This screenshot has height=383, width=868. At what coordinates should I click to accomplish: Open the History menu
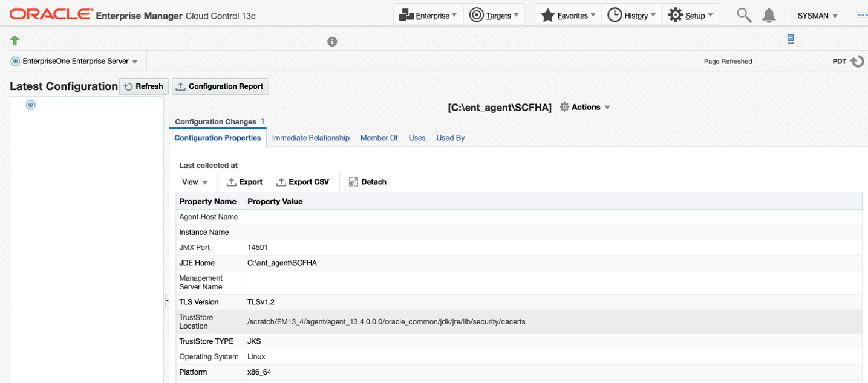[631, 16]
